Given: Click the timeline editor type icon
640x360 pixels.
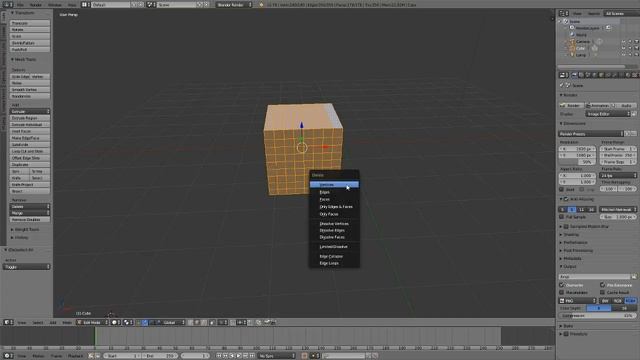Looking at the screenshot, I should (8, 356).
